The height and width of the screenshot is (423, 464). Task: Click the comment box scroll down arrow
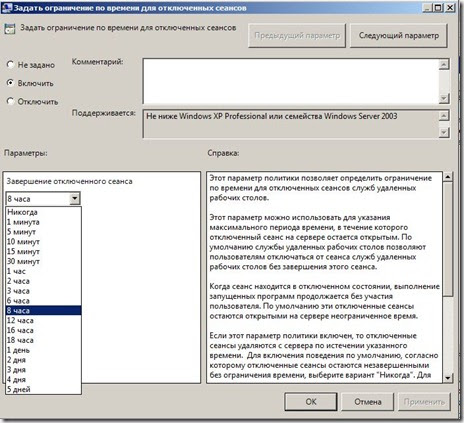pos(444,98)
